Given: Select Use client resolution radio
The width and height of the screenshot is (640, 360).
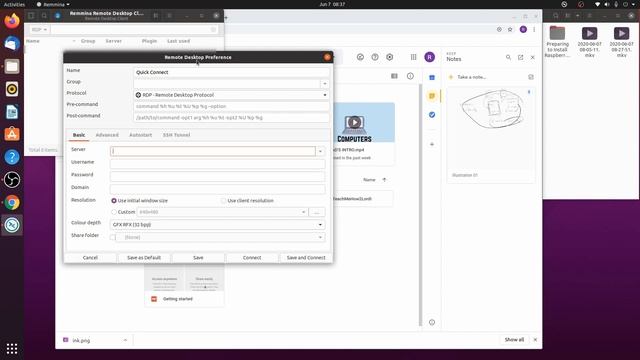Looking at the screenshot, I should tap(223, 201).
